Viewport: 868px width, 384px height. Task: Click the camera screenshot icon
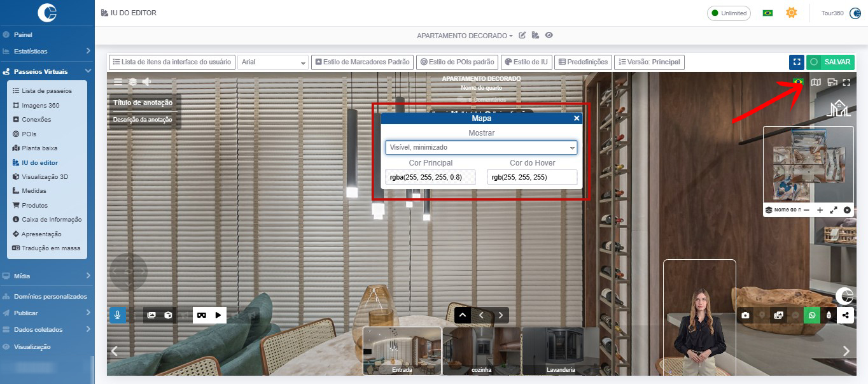pos(745,315)
